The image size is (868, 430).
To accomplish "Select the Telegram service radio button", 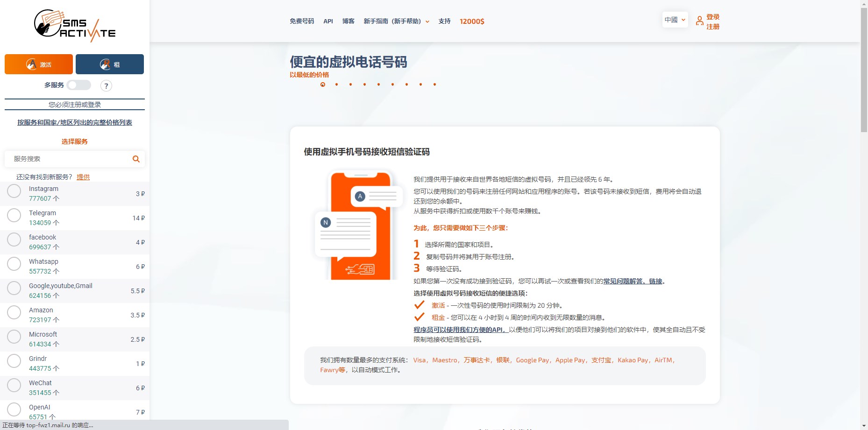I will [14, 215].
